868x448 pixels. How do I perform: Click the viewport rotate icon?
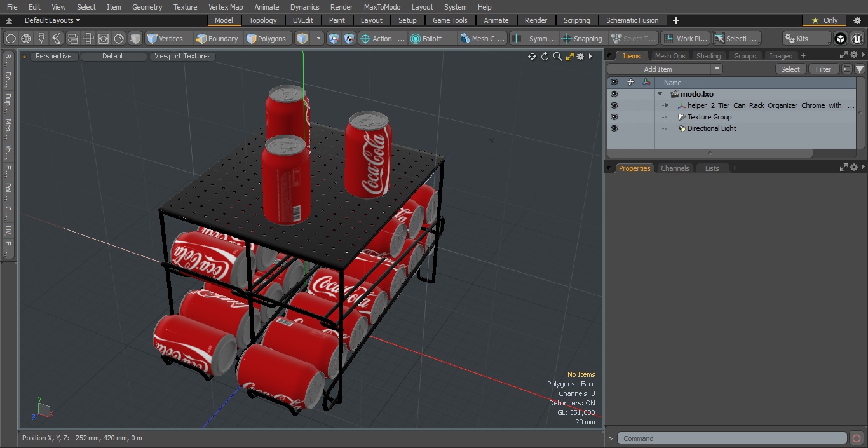(x=545, y=57)
